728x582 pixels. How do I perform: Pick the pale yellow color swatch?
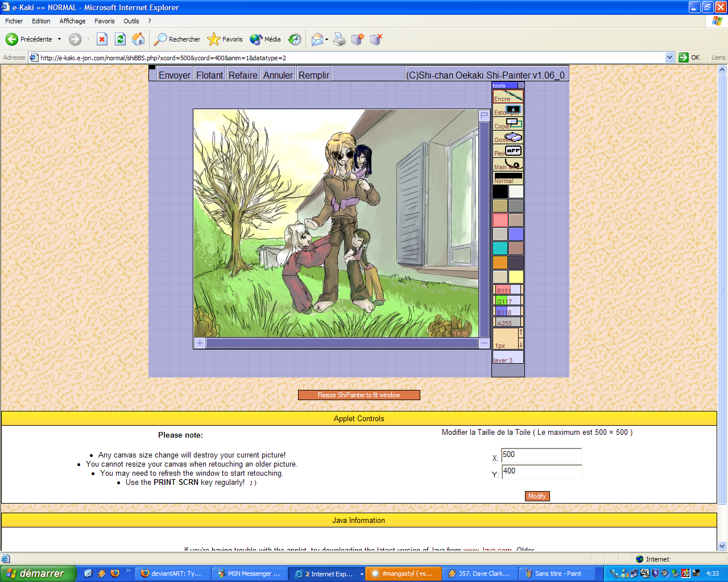pyautogui.click(x=516, y=277)
